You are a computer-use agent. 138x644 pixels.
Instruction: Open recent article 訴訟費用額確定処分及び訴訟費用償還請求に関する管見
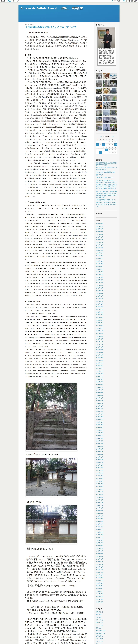106,164
